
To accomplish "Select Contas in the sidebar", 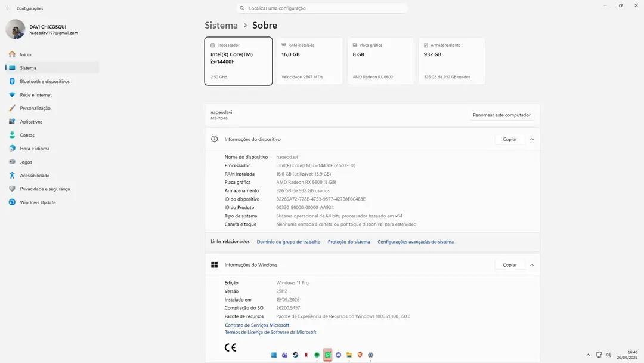I will [52, 135].
